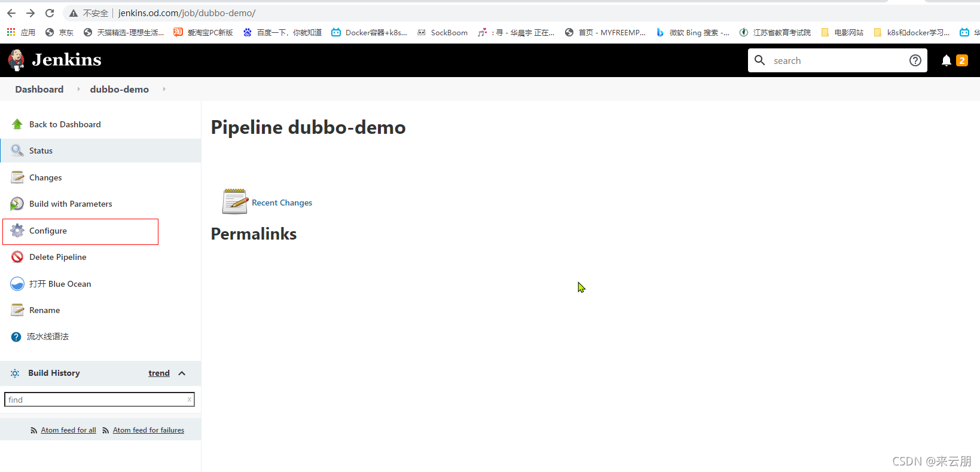Open the notifications bell icon
The image size is (980, 472).
(947, 60)
